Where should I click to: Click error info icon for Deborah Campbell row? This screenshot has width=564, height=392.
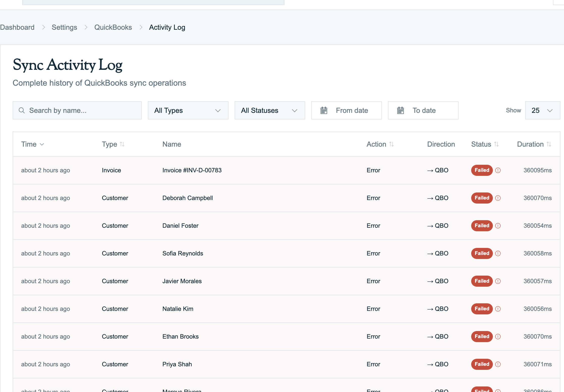pyautogui.click(x=498, y=198)
